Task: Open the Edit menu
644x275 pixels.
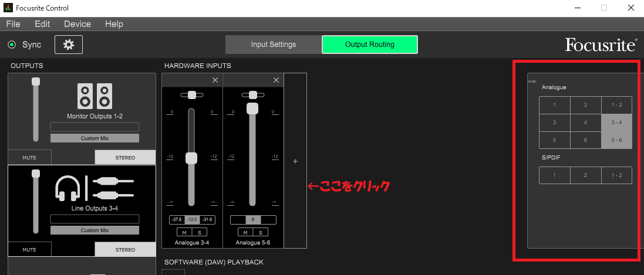Action: click(x=42, y=24)
